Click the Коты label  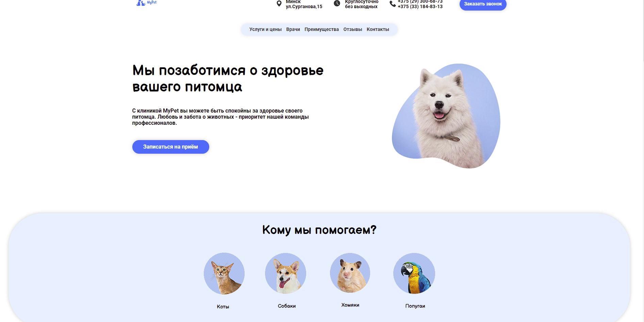223,307
